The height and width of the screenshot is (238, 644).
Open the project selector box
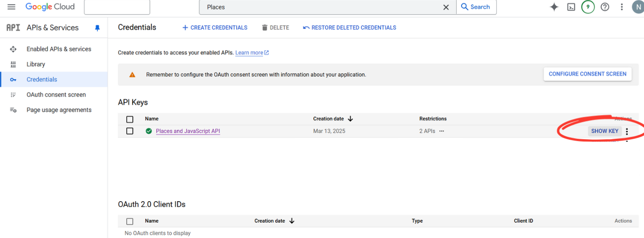click(x=117, y=7)
